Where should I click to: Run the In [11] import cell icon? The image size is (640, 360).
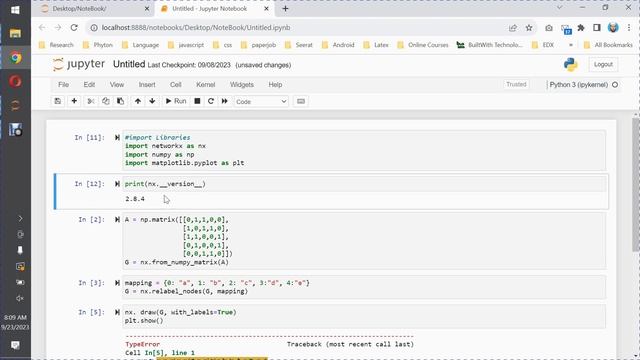(x=117, y=138)
